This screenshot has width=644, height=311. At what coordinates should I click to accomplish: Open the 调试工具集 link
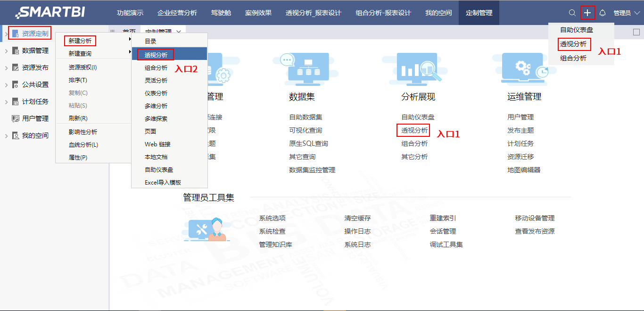pyautogui.click(x=446, y=244)
